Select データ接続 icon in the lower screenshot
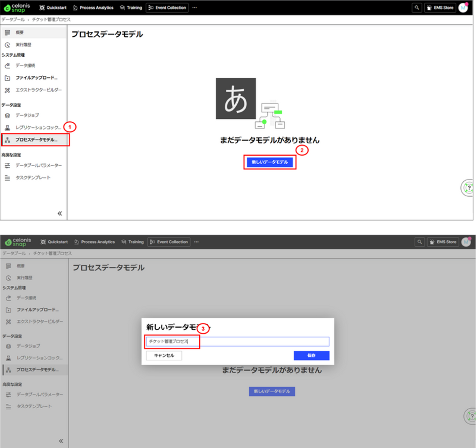Image resolution: width=476 pixels, height=448 pixels. (9, 298)
